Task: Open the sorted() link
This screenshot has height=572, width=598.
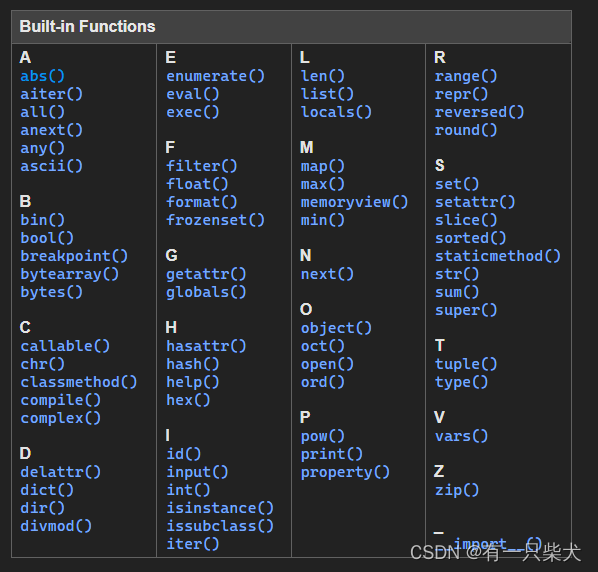Action: coord(471,238)
